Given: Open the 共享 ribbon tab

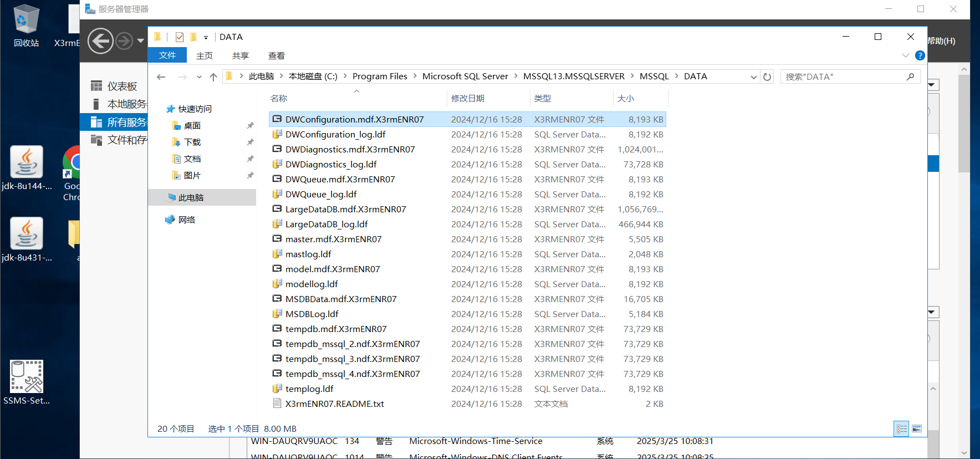Looking at the screenshot, I should 241,55.
